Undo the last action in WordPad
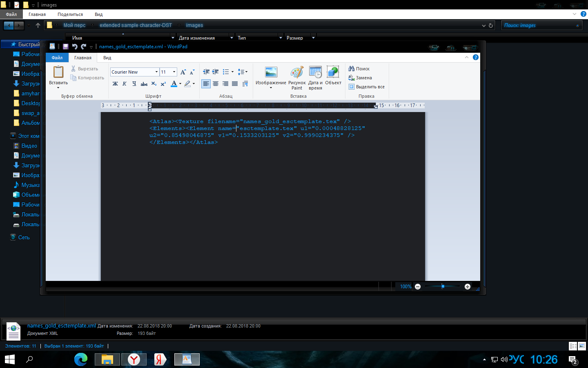This screenshot has width=588, height=368. coord(74,47)
